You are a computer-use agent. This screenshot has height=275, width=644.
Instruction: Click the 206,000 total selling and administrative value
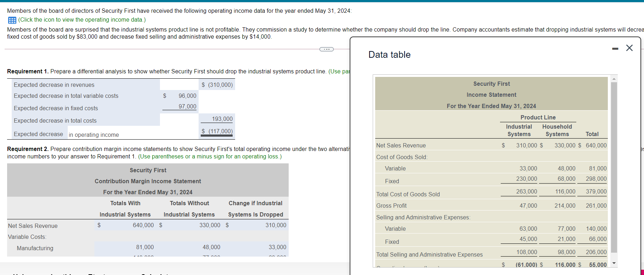[x=596, y=252]
